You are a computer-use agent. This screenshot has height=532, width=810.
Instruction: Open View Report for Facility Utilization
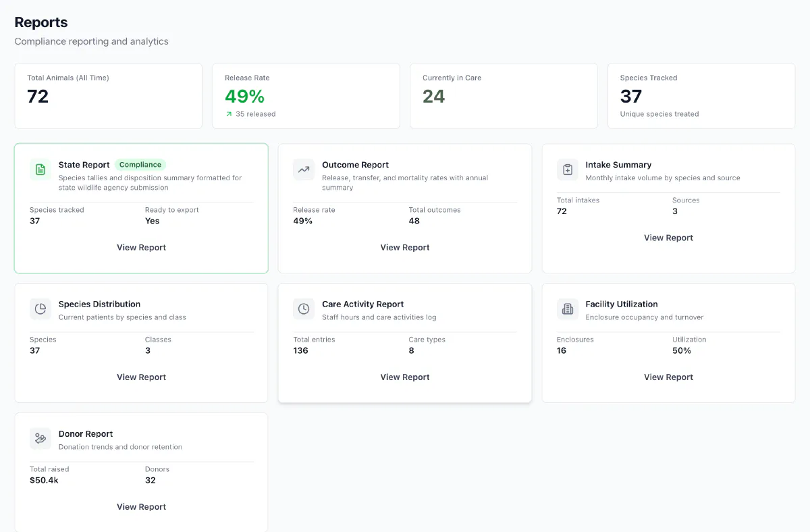(668, 377)
